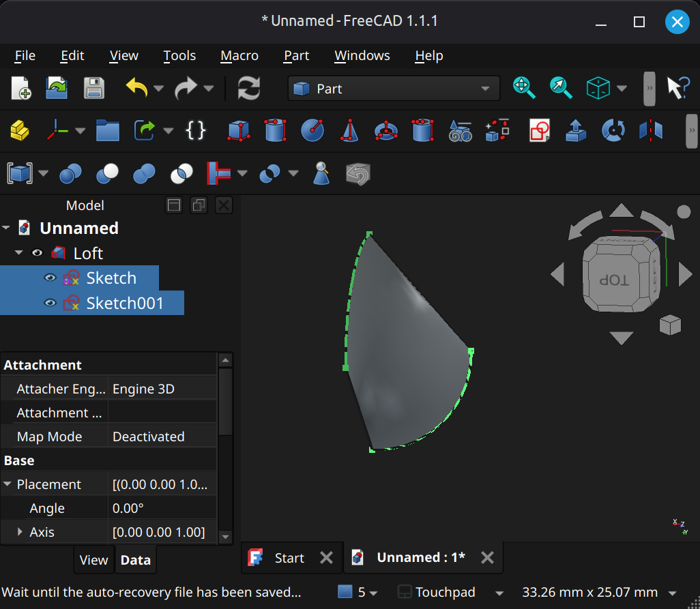This screenshot has height=609, width=700.
Task: Run the check geometry tool
Action: click(x=321, y=173)
